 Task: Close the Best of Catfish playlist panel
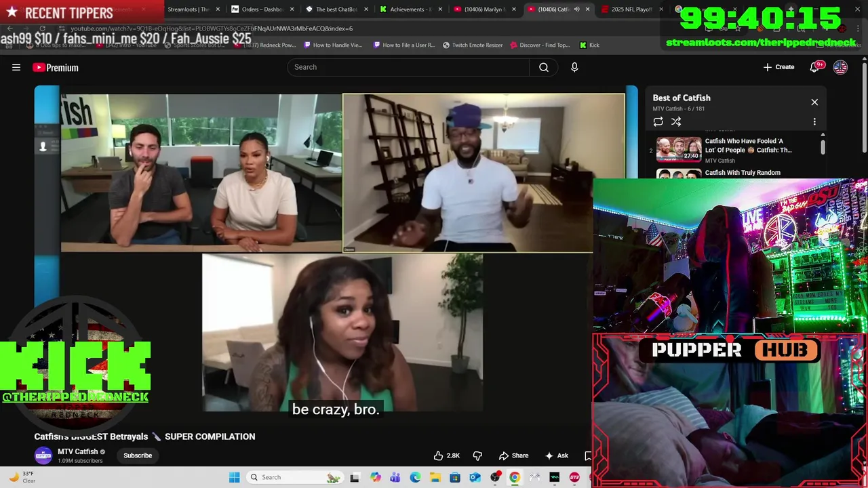814,102
